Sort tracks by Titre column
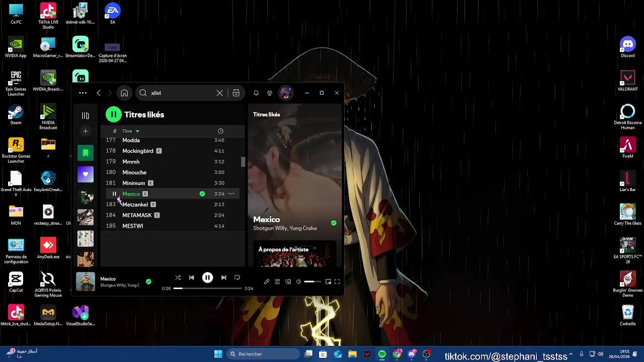 (130, 131)
